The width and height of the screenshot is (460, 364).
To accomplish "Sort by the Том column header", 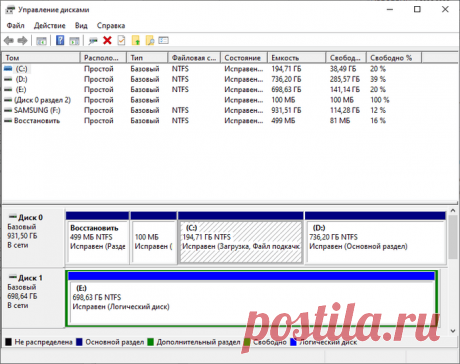I will (41, 58).
